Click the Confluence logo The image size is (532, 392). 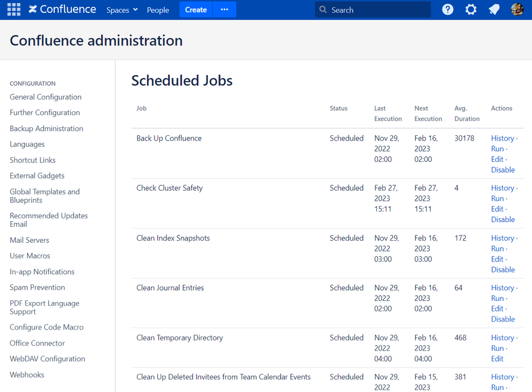click(x=62, y=10)
